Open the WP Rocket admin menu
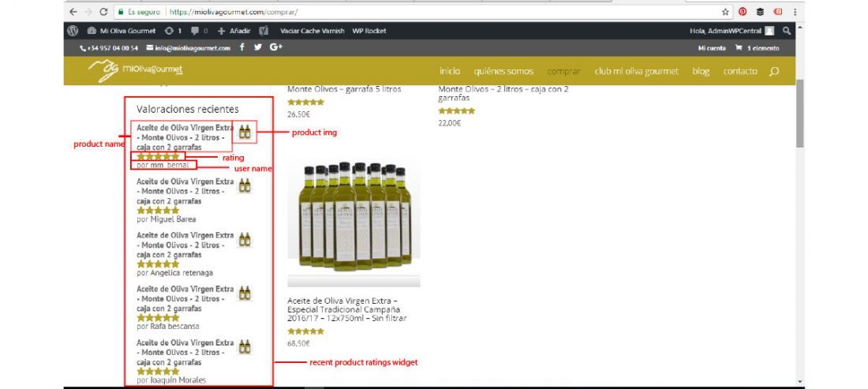 tap(369, 31)
